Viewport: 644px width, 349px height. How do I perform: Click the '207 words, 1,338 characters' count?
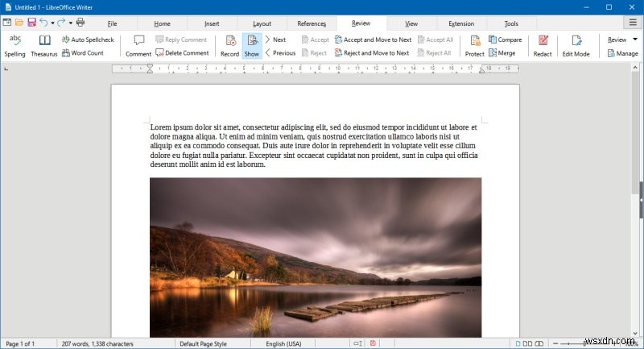tap(97, 343)
